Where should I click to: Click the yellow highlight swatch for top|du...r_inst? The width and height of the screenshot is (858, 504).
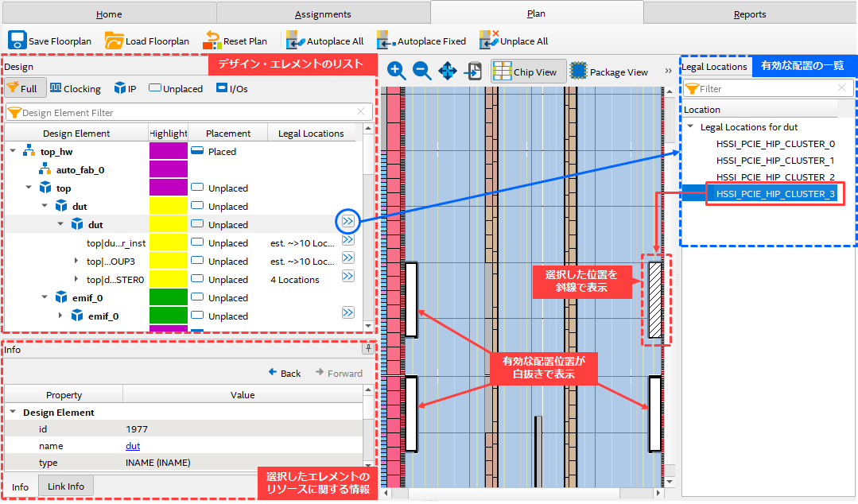point(169,242)
